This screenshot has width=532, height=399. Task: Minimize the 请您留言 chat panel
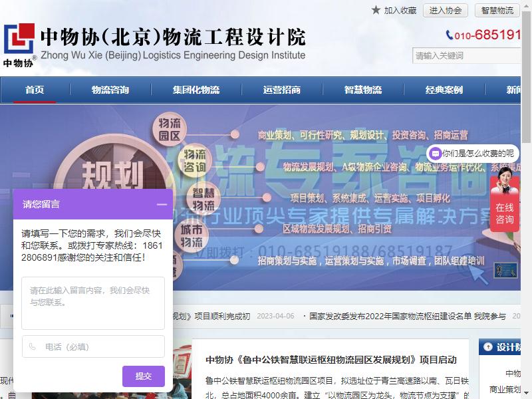[162, 204]
